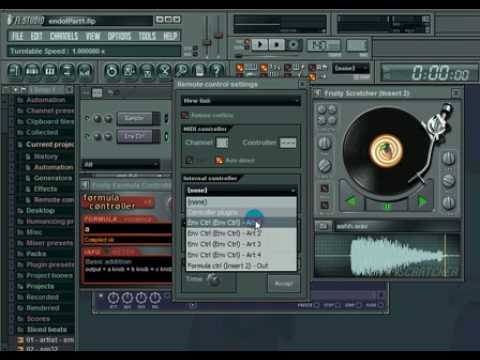Click the scissors-shaped audio editor shortcut icon

(164, 71)
